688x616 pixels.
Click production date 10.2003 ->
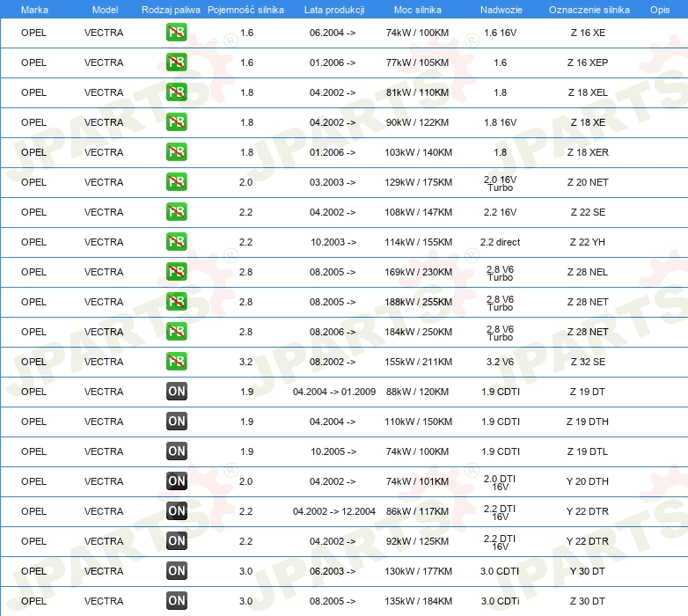coord(333,242)
